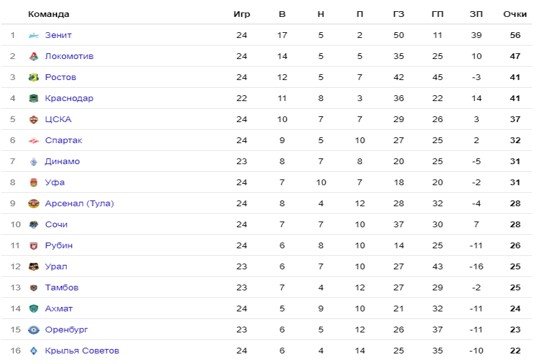Image resolution: width=540 pixels, height=364 pixels.
Task: Select the Игр column header
Action: (x=242, y=14)
